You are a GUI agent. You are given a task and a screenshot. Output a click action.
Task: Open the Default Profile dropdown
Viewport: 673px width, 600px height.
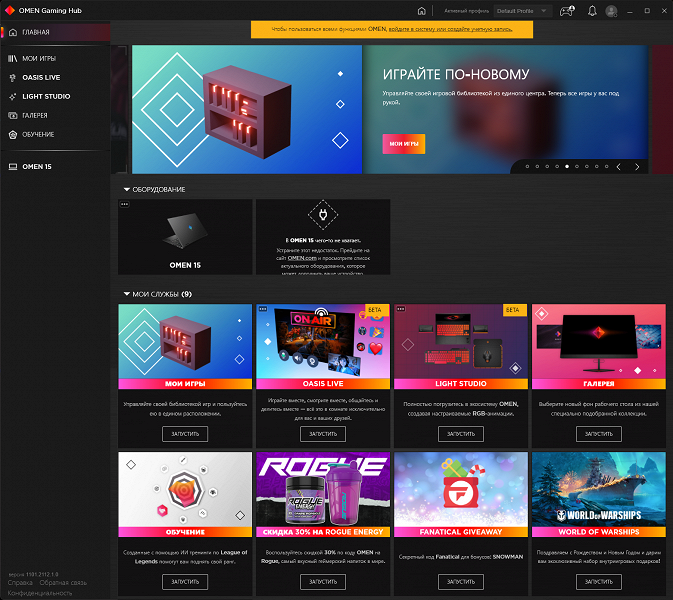point(522,11)
